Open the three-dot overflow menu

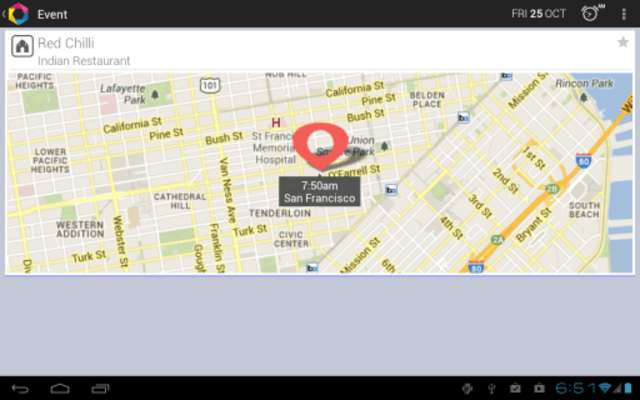624,14
